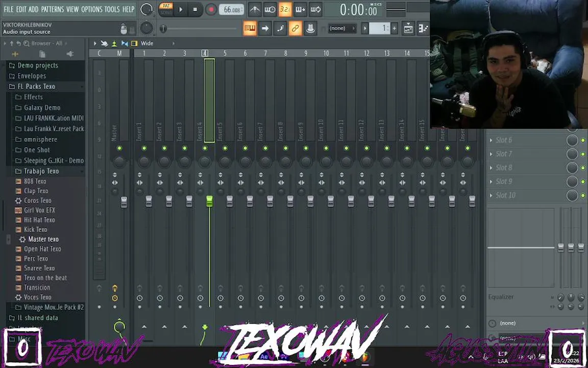588x368 pixels.
Task: Mute Insert 14 via its green LED
Action: 407,148
